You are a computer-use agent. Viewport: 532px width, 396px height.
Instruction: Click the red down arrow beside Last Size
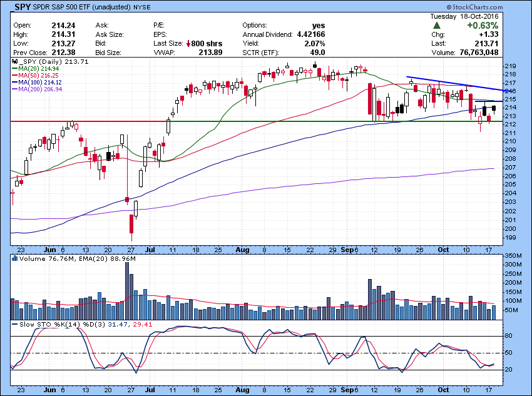pyautogui.click(x=188, y=43)
